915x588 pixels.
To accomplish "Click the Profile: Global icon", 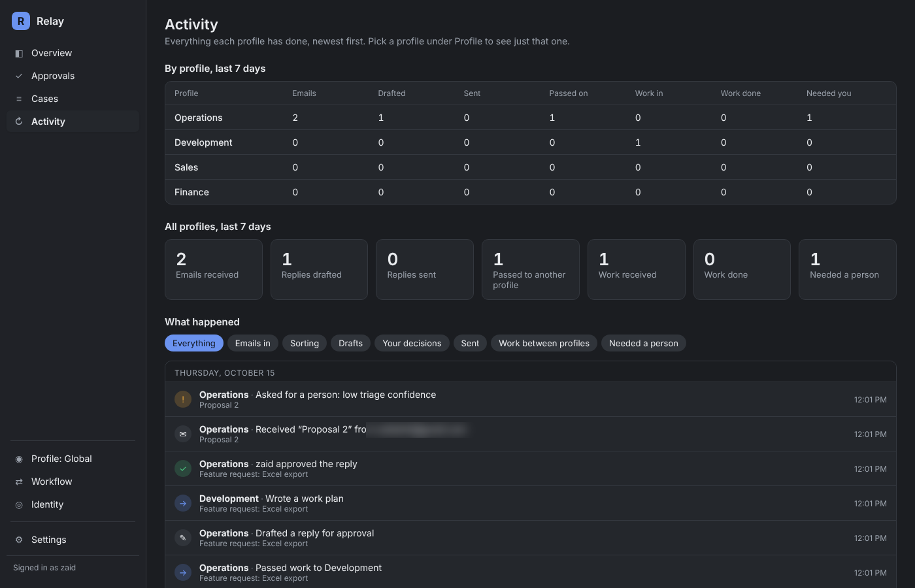I will [19, 459].
